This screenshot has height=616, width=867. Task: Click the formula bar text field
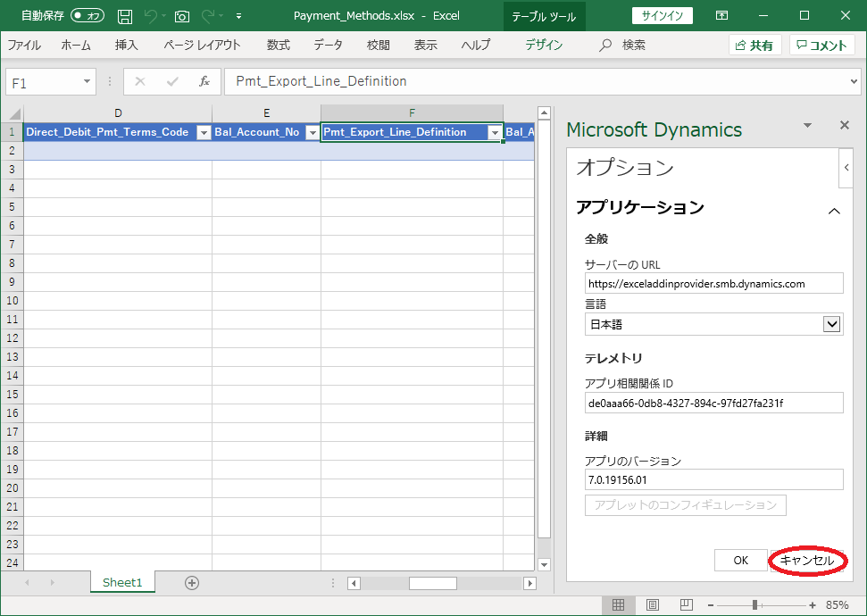537,82
